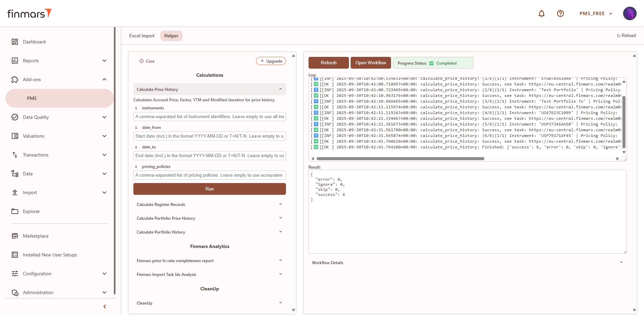Click the log horizontal scrollbar
Image resolution: width=644 pixels, height=321 pixels.
pos(400,158)
